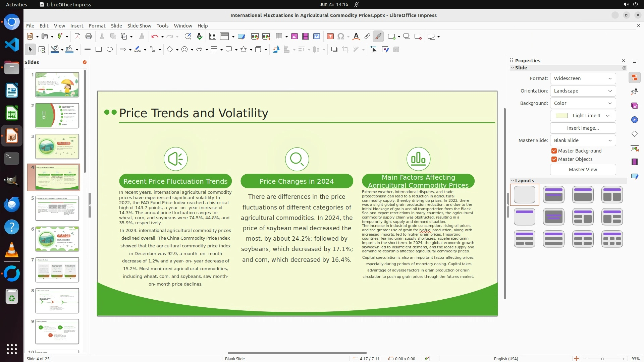Collapse the Layouts section
This screenshot has height=362, width=644.
pyautogui.click(x=513, y=181)
